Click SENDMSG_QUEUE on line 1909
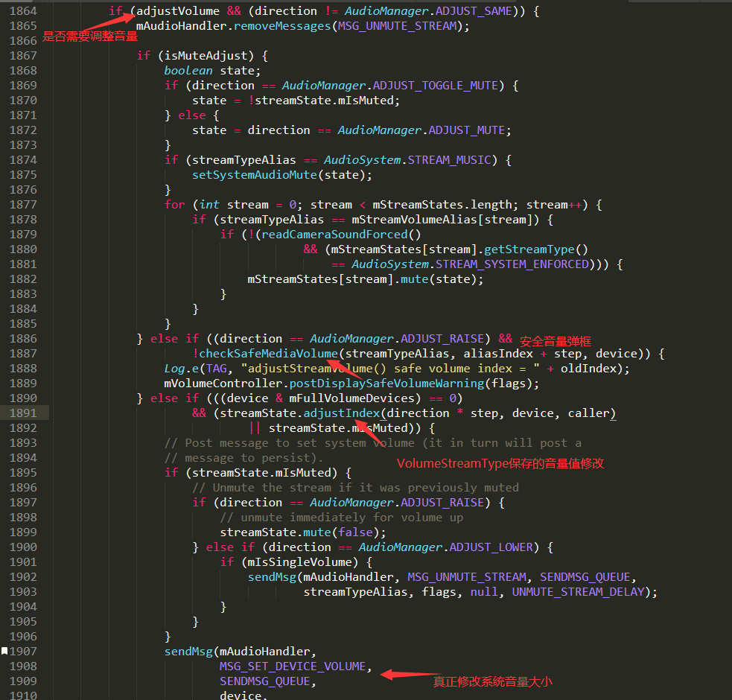 264,681
